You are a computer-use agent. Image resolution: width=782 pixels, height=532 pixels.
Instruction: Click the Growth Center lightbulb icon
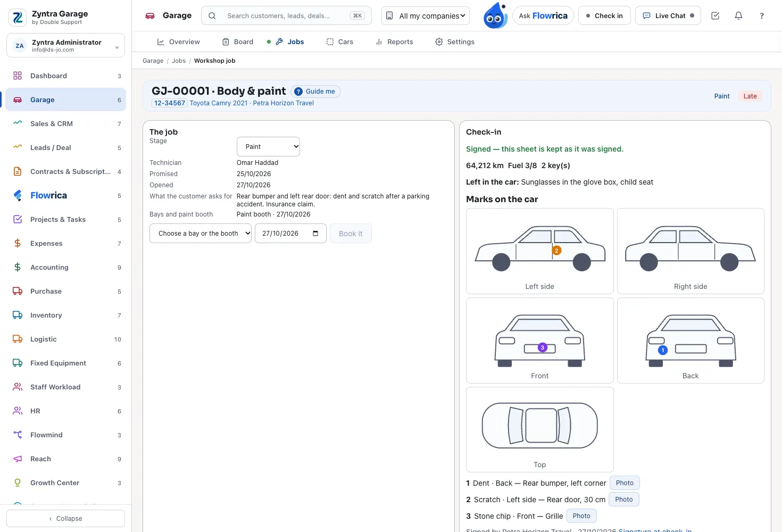(18, 483)
